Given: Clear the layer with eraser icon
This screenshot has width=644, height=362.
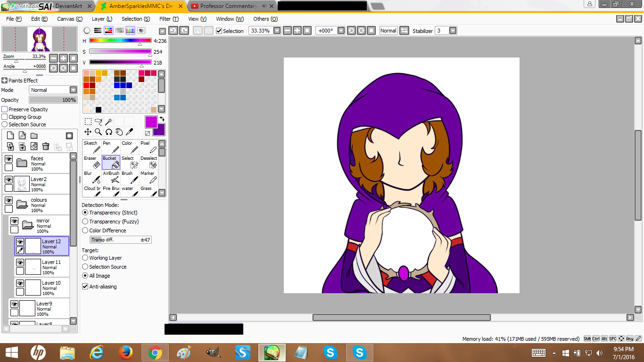Looking at the screenshot, I should [x=34, y=147].
